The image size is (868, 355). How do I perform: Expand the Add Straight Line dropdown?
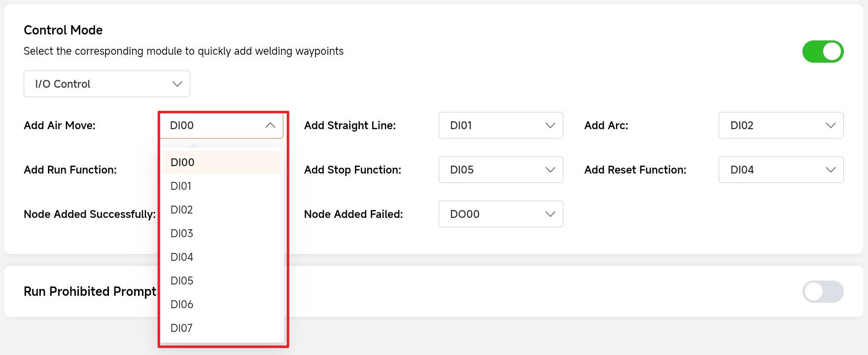(500, 125)
